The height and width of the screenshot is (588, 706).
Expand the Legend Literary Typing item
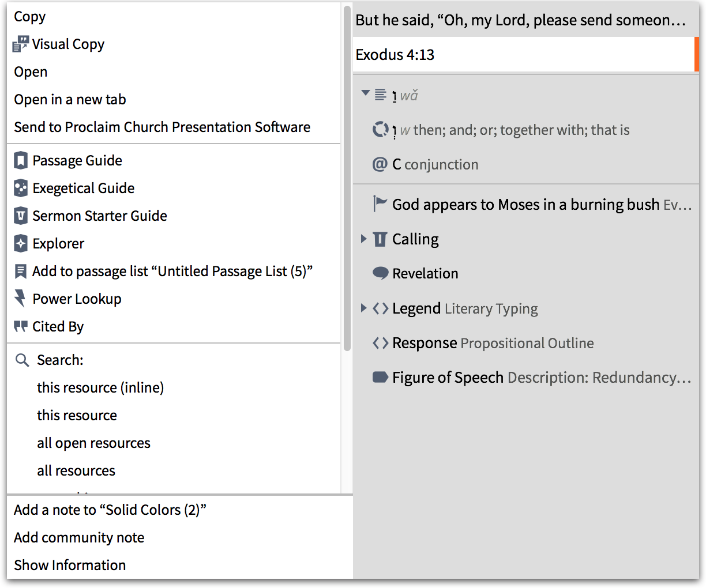pyautogui.click(x=364, y=308)
